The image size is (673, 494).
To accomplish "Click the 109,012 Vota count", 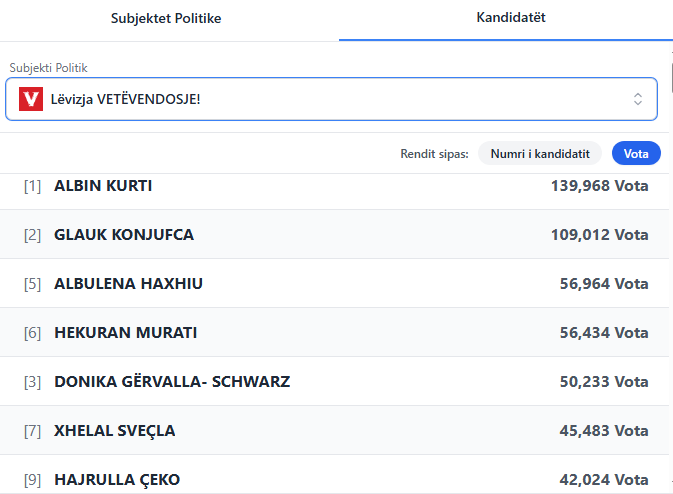I will pos(599,234).
